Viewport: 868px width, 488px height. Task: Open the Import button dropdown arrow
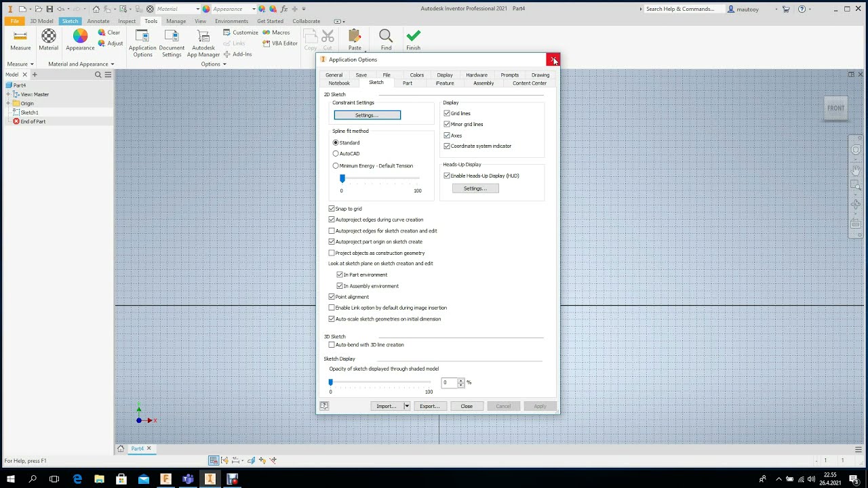tap(406, 406)
